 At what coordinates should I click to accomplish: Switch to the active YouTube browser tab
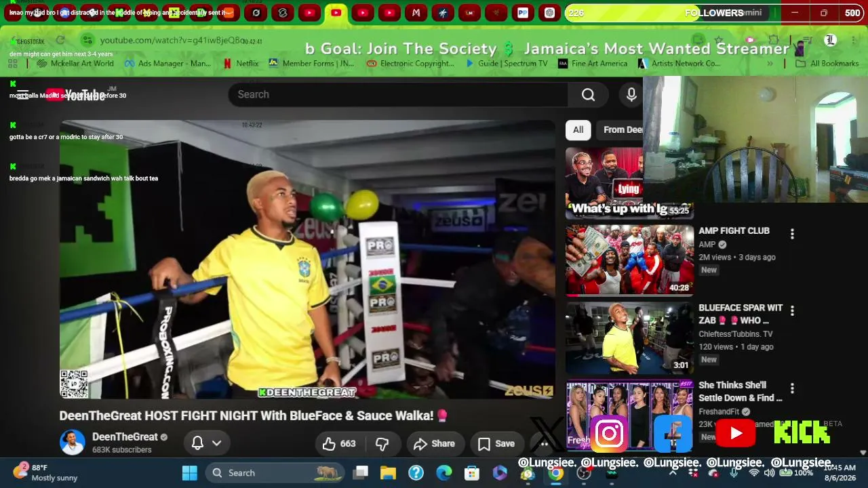point(336,13)
